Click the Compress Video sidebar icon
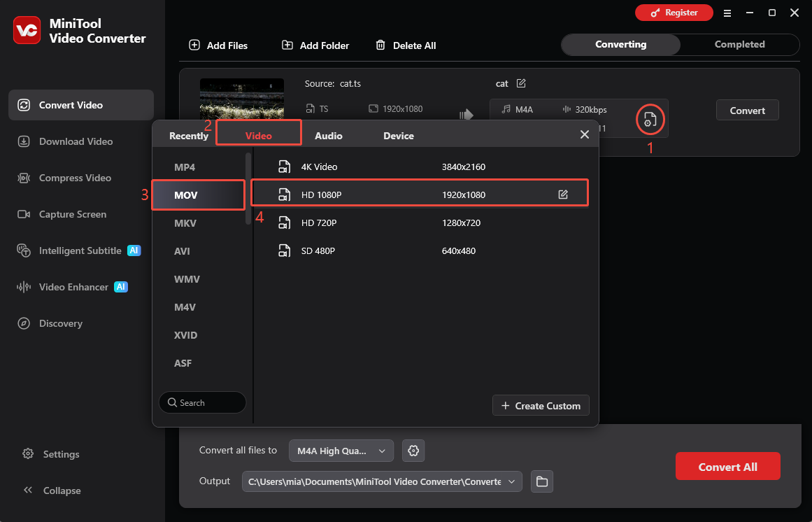812x522 pixels. tap(24, 178)
